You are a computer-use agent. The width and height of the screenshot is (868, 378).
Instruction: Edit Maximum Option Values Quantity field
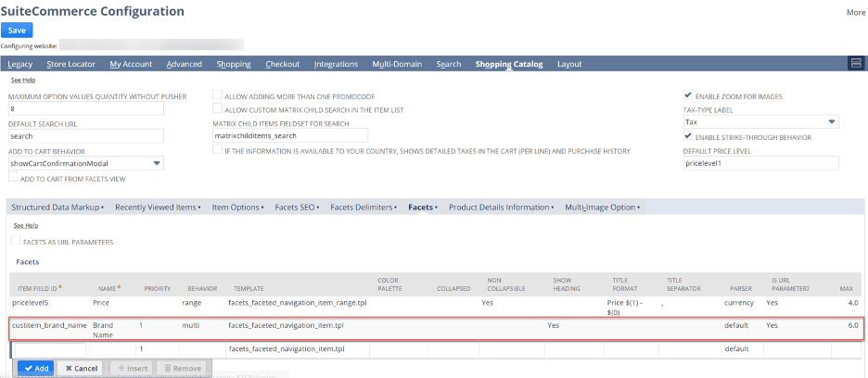click(86, 109)
